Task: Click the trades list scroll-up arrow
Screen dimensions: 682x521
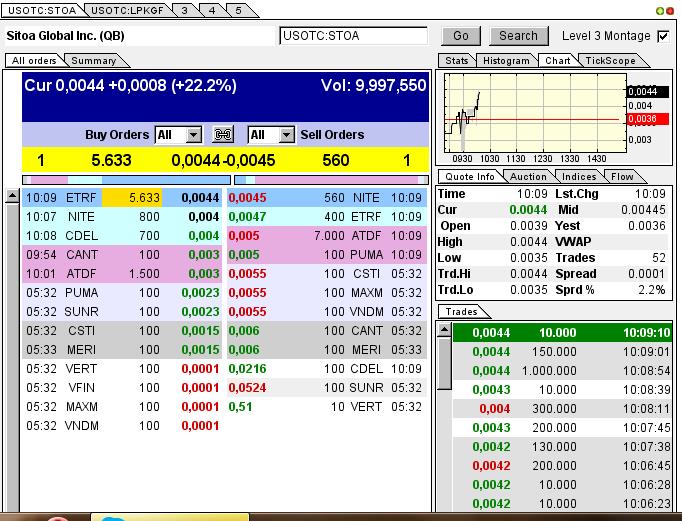Action: click(x=444, y=331)
